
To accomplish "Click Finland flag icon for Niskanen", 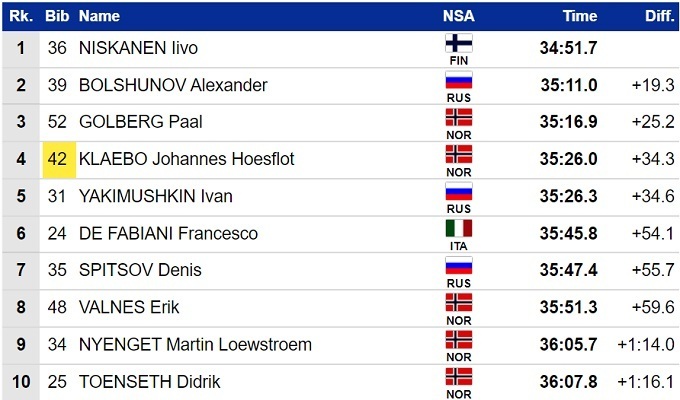I will [x=458, y=43].
